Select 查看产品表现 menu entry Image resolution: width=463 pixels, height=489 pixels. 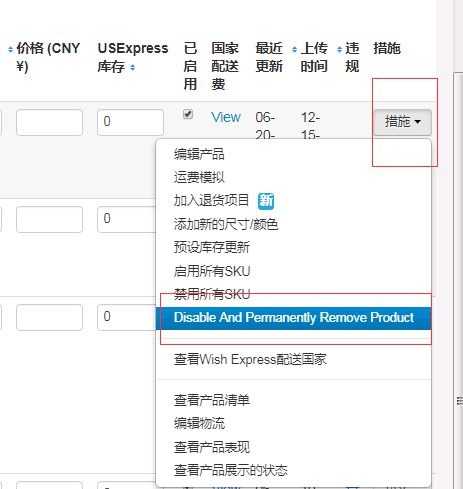click(x=211, y=447)
